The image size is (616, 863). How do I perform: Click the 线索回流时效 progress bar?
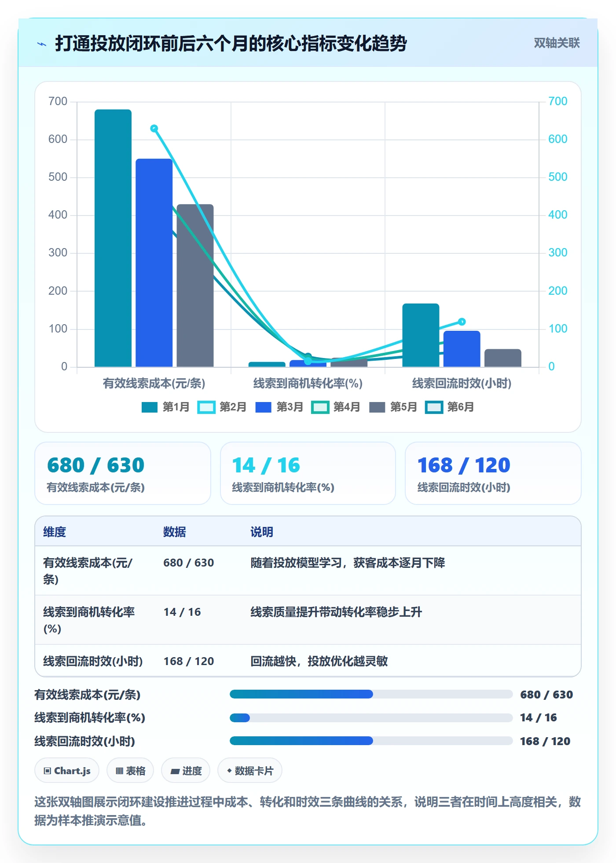coord(371,741)
